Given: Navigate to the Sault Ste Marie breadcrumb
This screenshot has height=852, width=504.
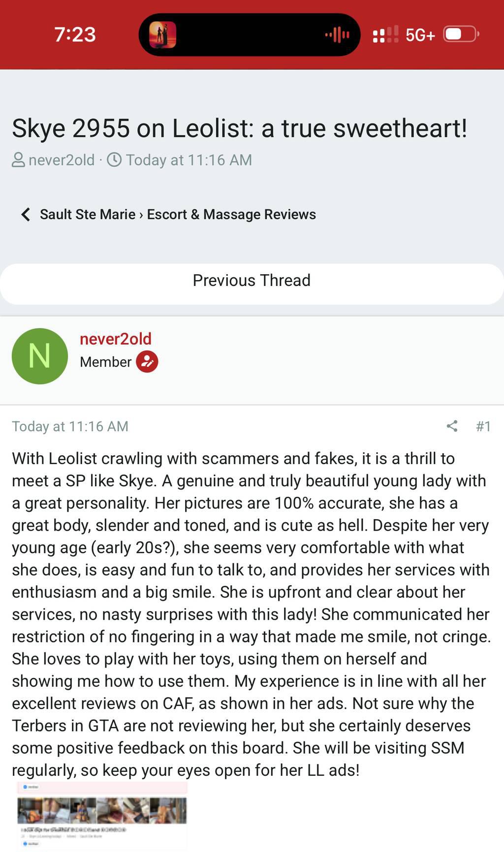Looking at the screenshot, I should tap(88, 215).
